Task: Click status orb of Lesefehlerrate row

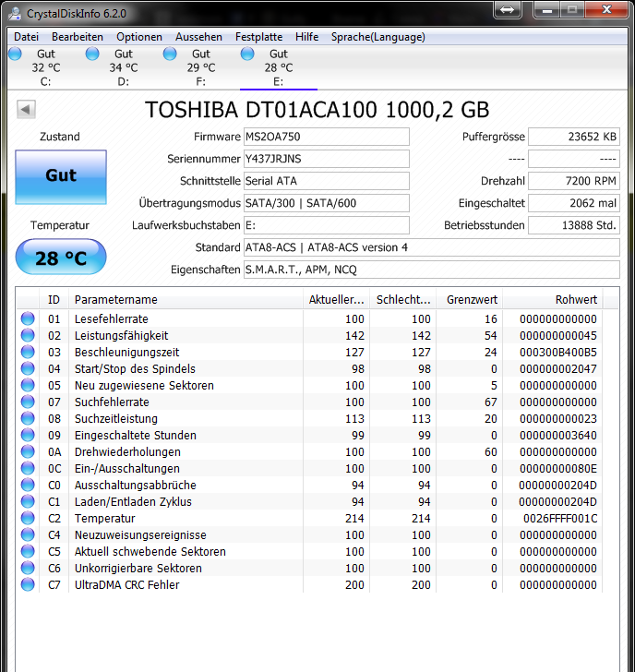Action: (x=28, y=318)
